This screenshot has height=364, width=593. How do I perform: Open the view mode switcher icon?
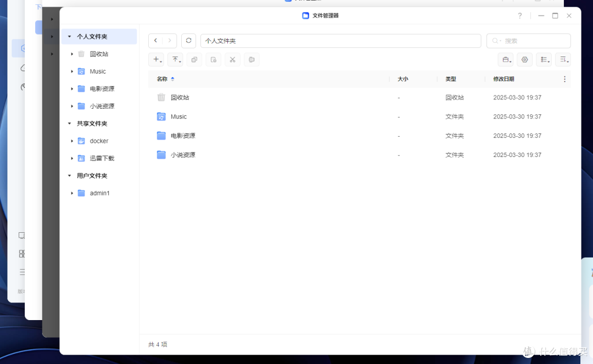click(x=544, y=59)
